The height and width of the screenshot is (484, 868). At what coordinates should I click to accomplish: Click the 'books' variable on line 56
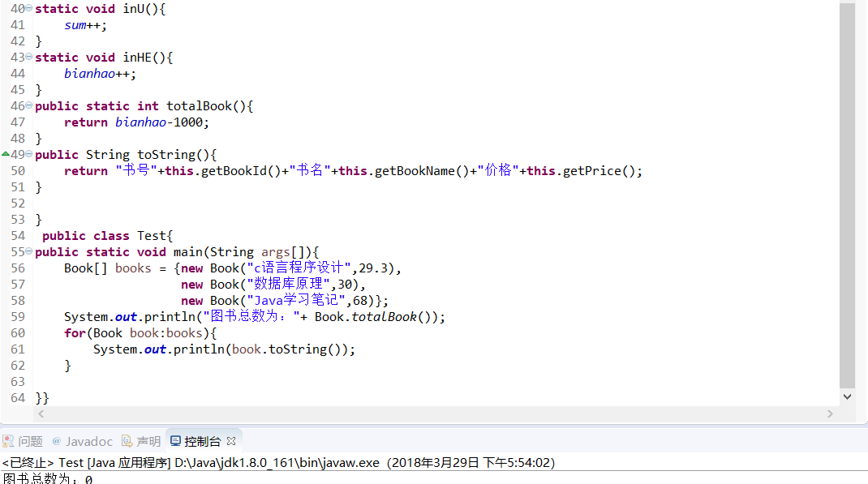tap(133, 268)
